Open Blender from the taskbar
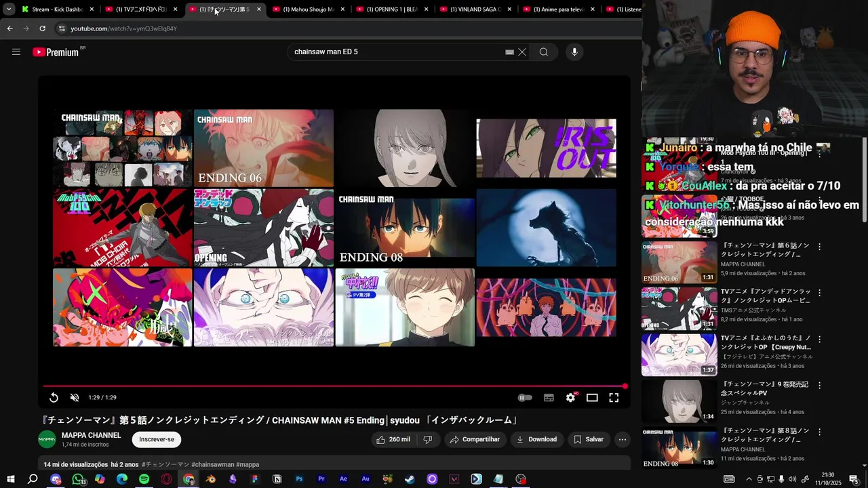Image resolution: width=868 pixels, height=488 pixels. tap(210, 479)
